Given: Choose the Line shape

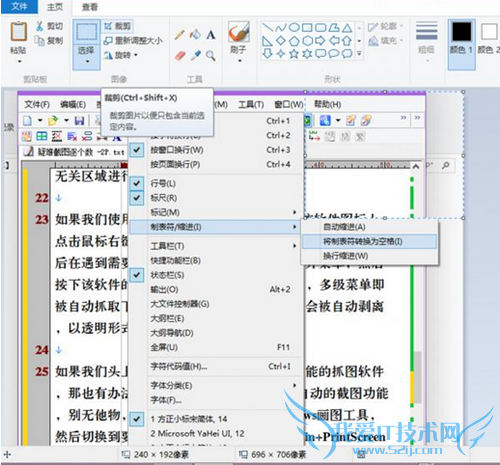Looking at the screenshot, I should [x=267, y=27].
